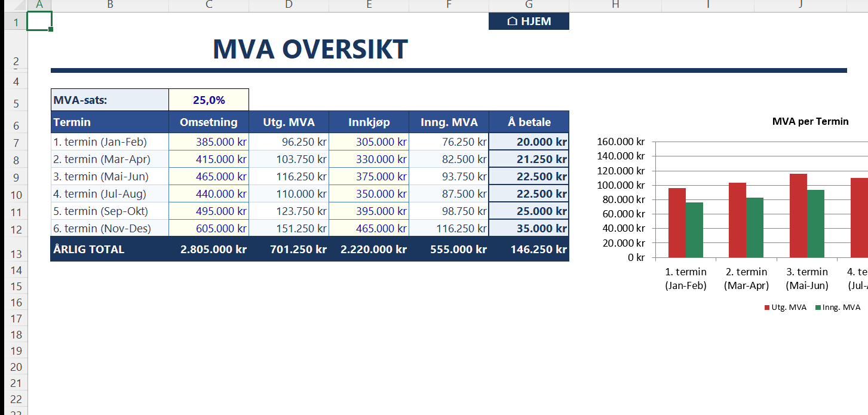Select row 13 header
Screen dimensions: 868x415
[x=16, y=254]
